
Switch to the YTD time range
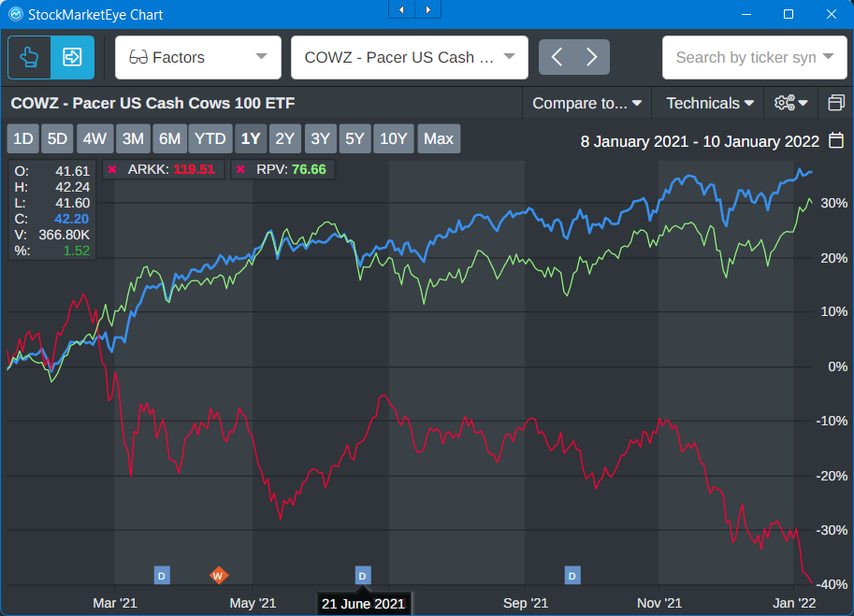[210, 139]
